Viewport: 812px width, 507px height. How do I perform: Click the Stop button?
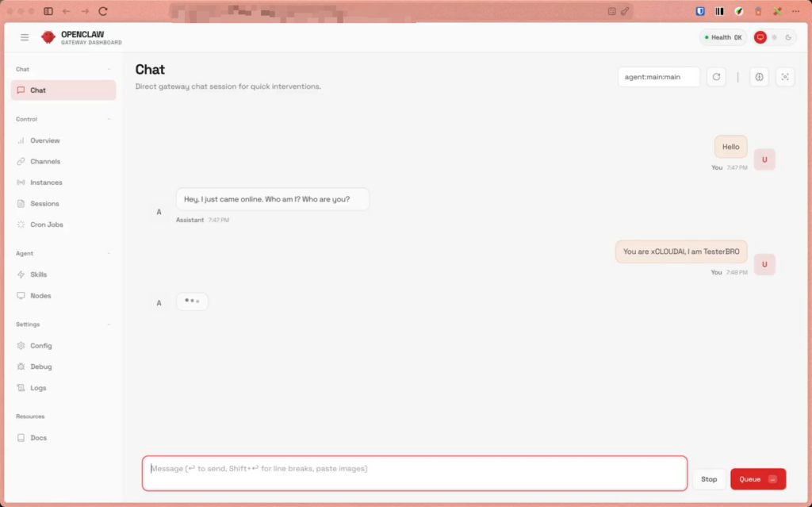(x=709, y=479)
